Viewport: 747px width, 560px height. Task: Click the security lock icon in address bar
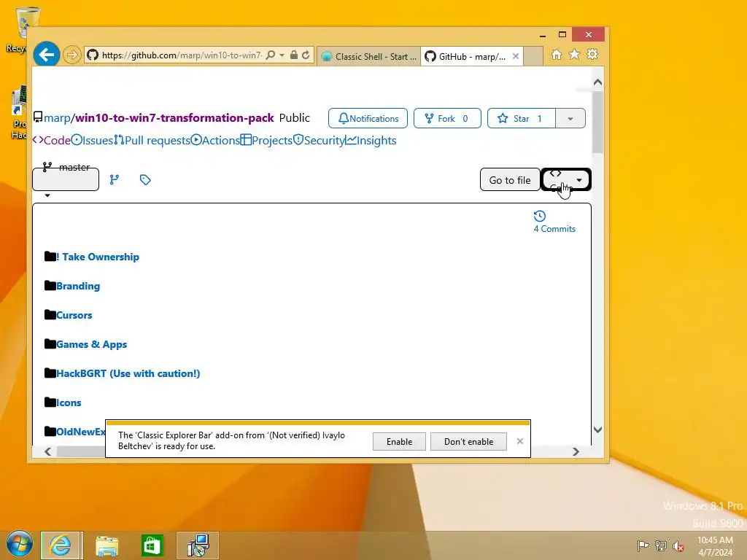[x=294, y=55]
